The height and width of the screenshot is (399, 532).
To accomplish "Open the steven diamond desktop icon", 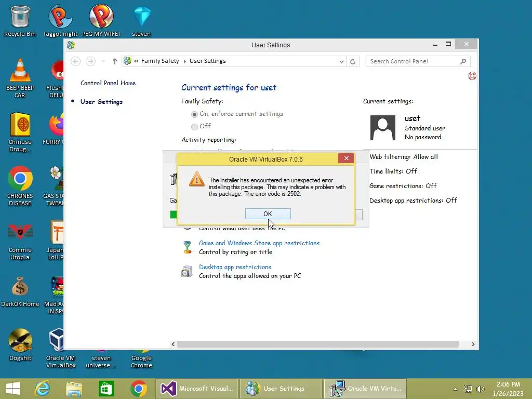I will (x=141, y=21).
